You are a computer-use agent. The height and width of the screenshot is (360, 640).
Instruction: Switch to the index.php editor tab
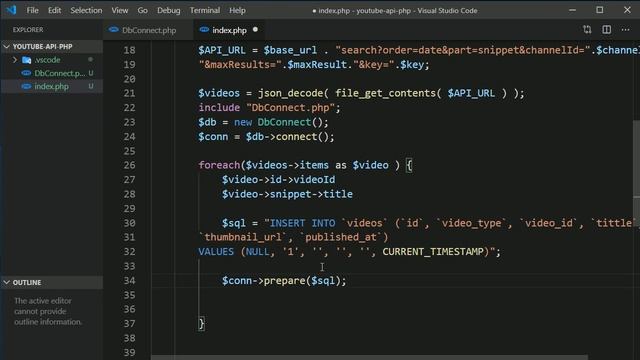[x=229, y=30]
